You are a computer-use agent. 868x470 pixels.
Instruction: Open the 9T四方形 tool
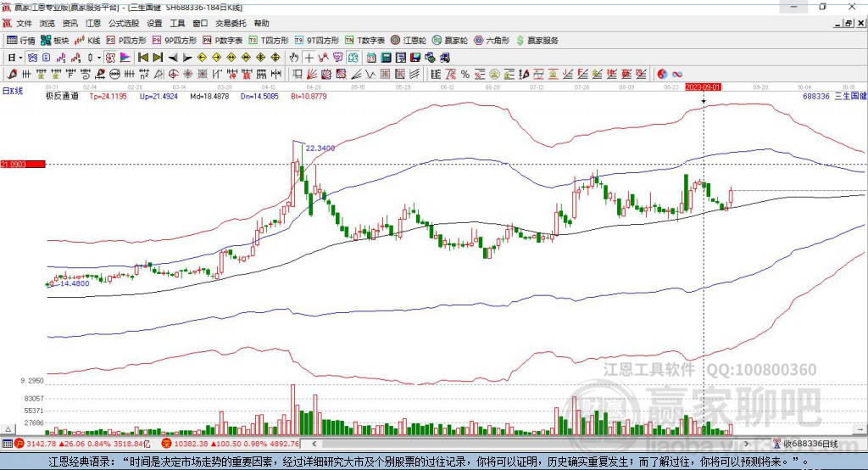[317, 41]
